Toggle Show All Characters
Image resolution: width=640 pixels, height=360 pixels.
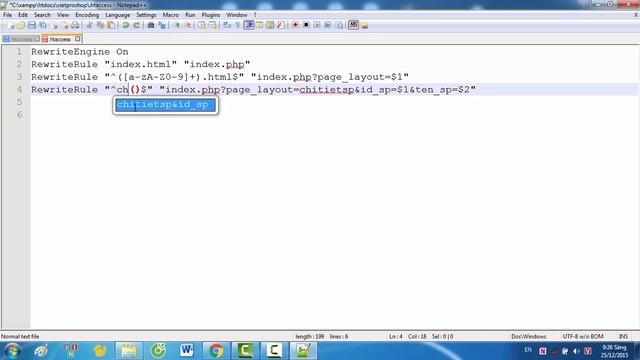coord(238,25)
